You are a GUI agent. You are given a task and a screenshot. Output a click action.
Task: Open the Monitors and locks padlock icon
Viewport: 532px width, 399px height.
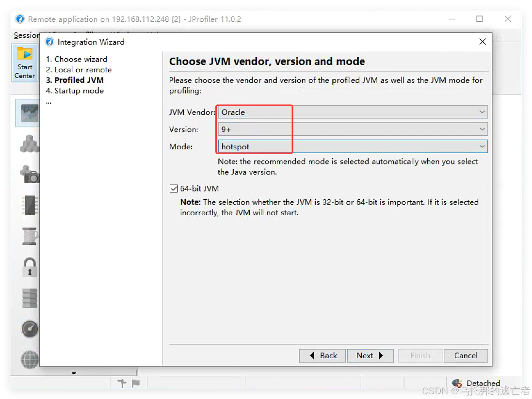click(x=30, y=267)
